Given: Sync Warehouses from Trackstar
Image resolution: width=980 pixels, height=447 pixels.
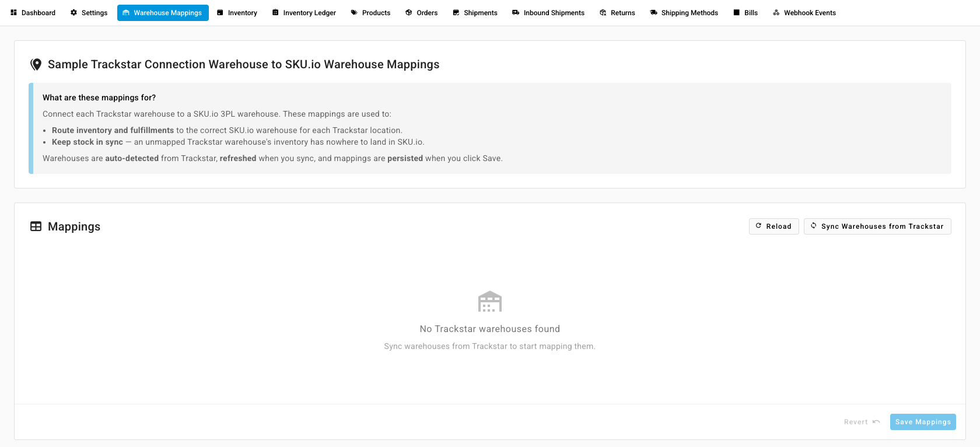Looking at the screenshot, I should [877, 226].
